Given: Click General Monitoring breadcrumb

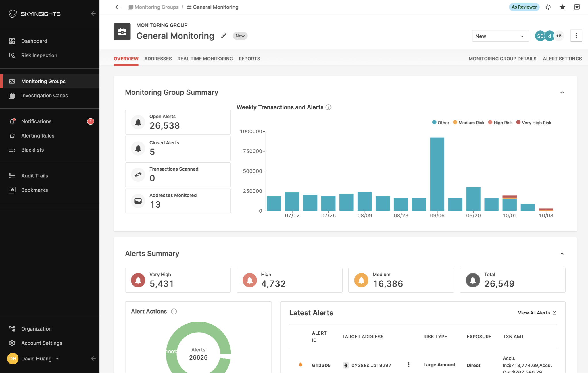Looking at the screenshot, I should [213, 7].
